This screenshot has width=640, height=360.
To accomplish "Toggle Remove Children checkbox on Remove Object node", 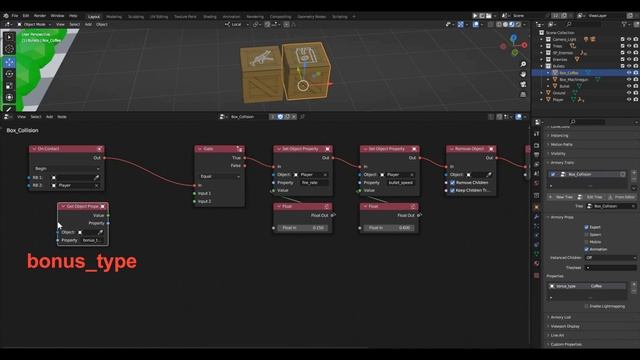I will [452, 182].
